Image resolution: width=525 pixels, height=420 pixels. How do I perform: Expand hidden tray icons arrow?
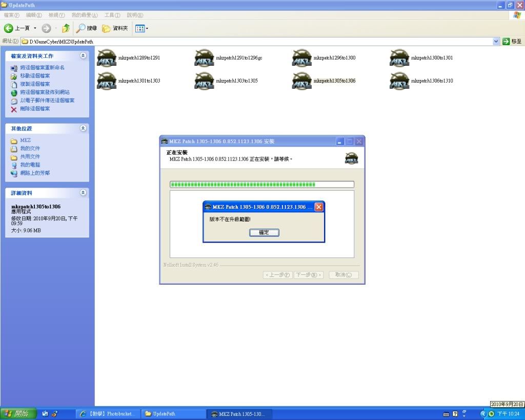pyautogui.click(x=483, y=414)
